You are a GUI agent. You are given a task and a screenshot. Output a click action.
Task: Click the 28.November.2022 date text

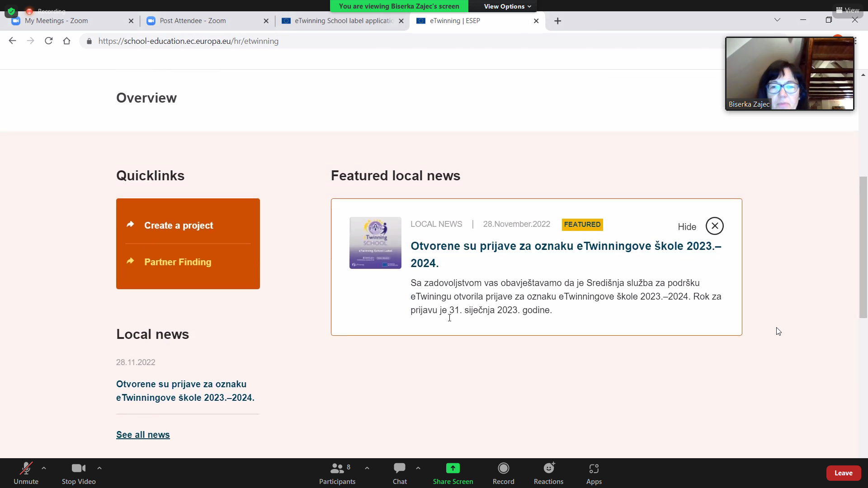point(517,224)
